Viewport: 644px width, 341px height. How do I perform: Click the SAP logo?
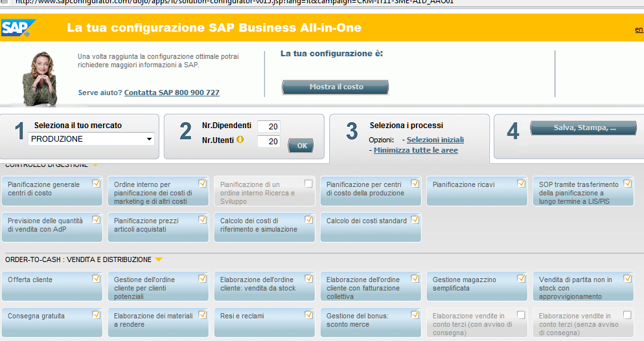pos(17,28)
